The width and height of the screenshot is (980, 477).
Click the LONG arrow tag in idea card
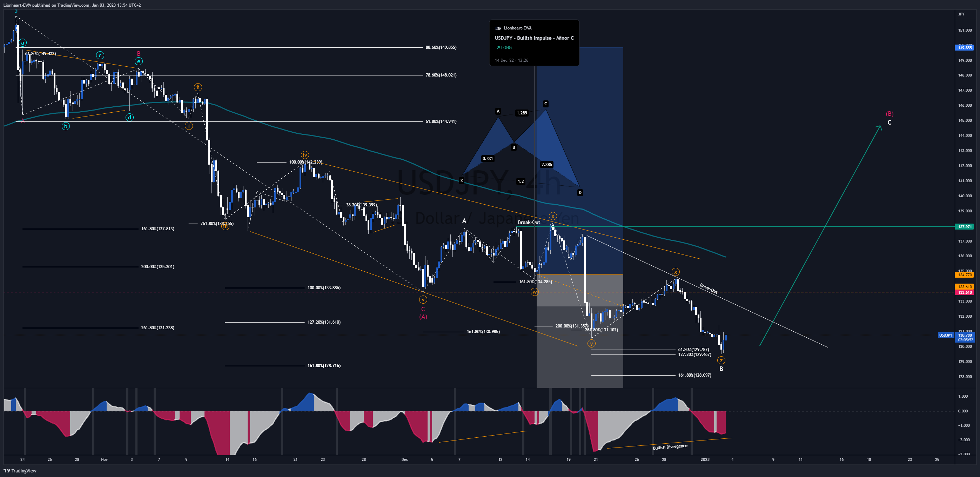[504, 48]
